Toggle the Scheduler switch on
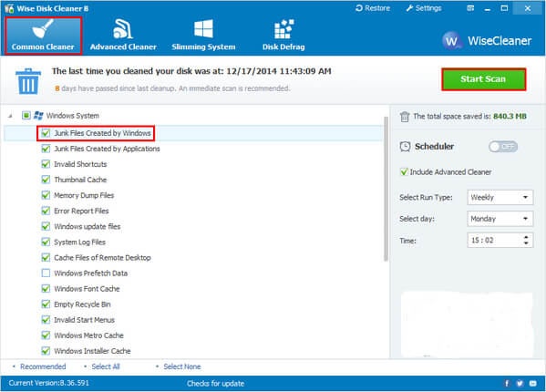Screen dimensions: 546x392 point(503,147)
